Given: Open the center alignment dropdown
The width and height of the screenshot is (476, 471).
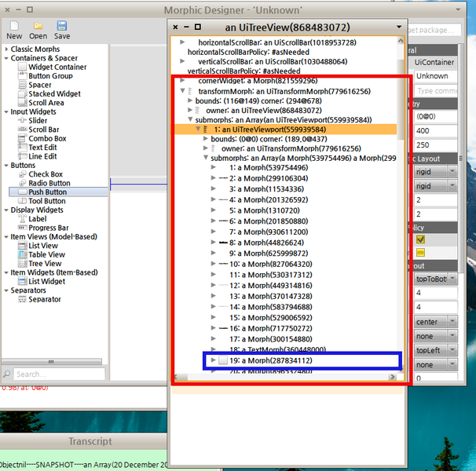Looking at the screenshot, I should 435,321.
